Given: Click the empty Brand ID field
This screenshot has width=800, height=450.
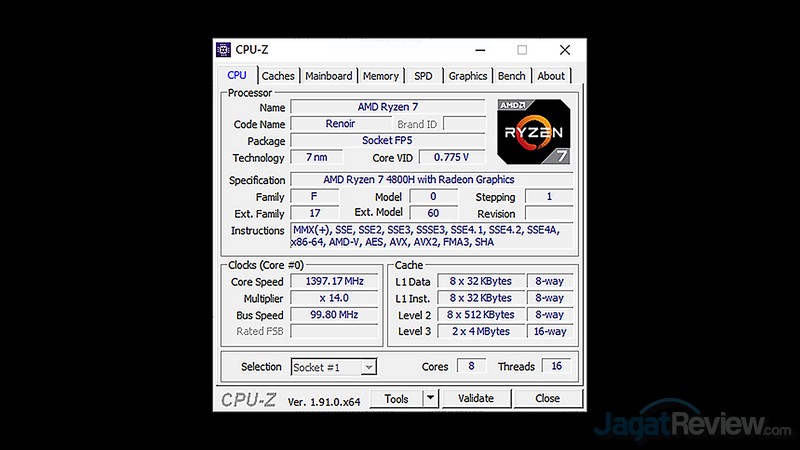Looking at the screenshot, I should point(465,124).
